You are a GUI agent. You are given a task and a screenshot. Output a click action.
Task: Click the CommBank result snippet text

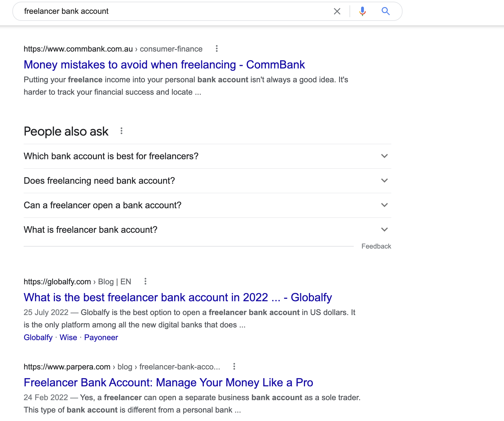coord(186,86)
